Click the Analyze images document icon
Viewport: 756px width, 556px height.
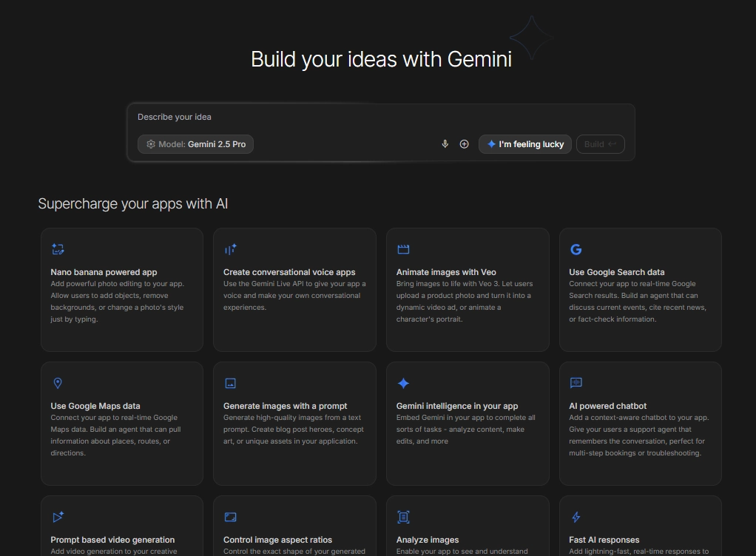(x=403, y=517)
